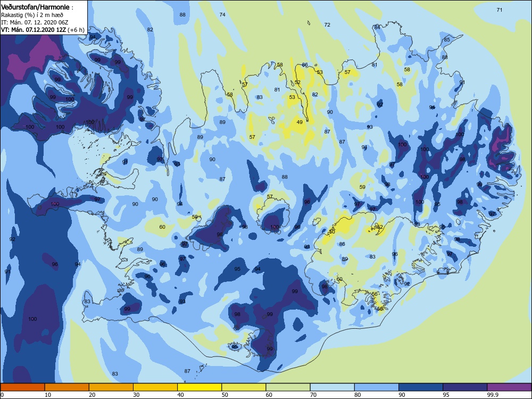
Task: Click the dark blue 90–95 legend swatch
Action: 421,387
